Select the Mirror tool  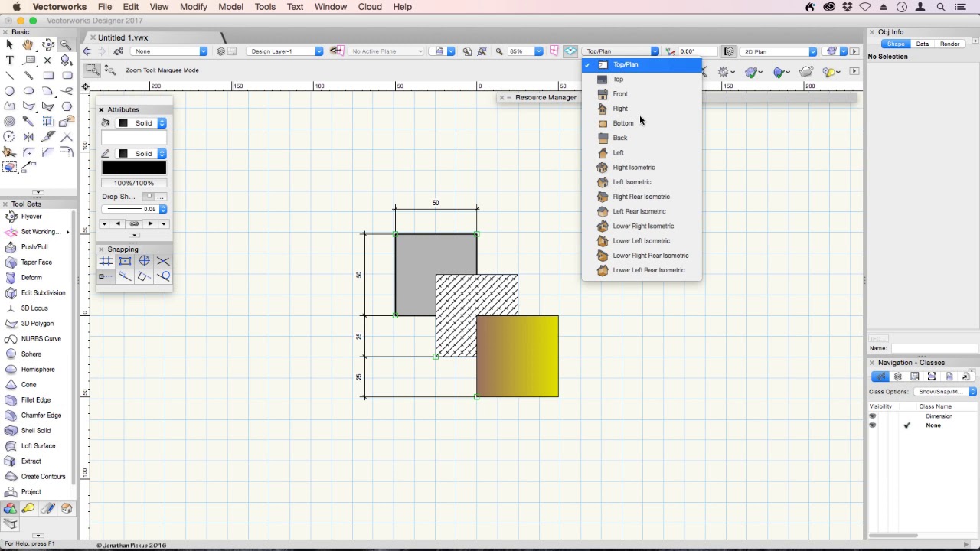(x=28, y=136)
